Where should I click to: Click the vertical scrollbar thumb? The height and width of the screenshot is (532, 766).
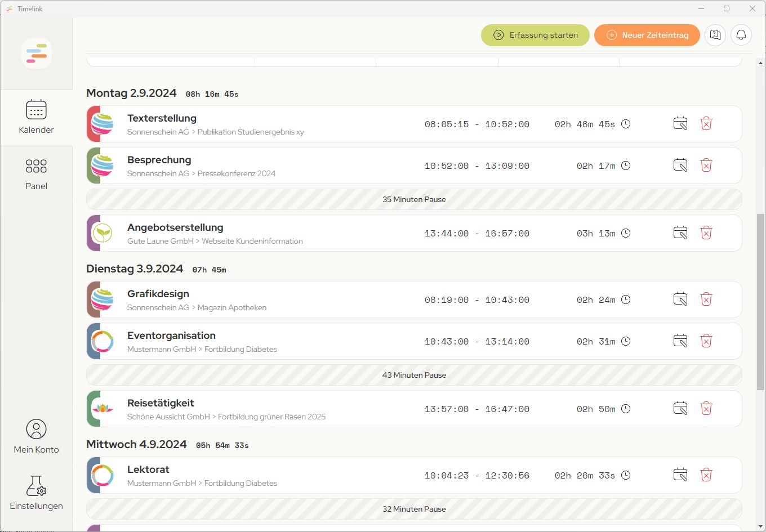[760, 302]
